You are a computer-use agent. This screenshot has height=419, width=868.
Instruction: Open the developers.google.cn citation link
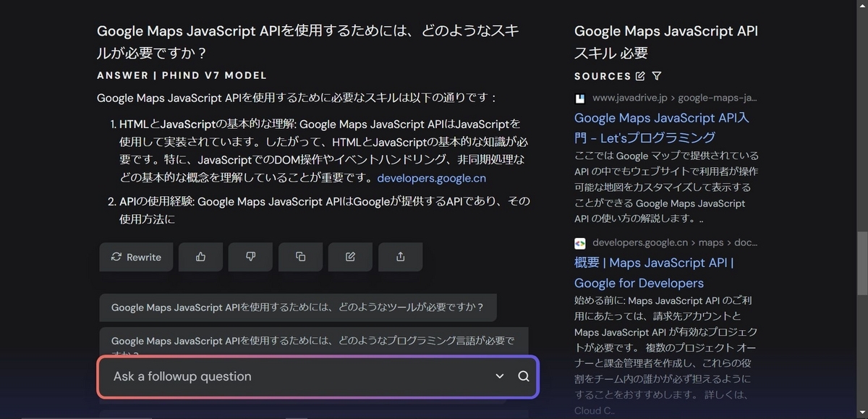[431, 178]
